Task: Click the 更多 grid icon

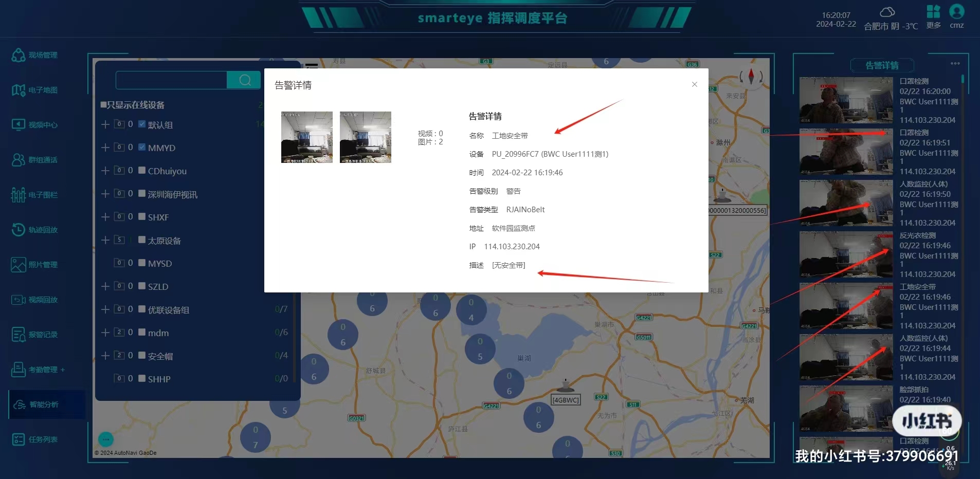Action: 933,11
